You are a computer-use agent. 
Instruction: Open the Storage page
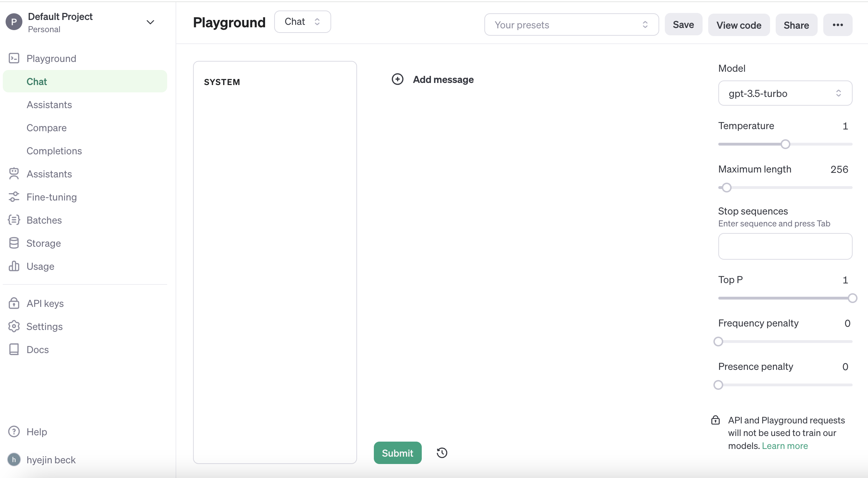[44, 243]
